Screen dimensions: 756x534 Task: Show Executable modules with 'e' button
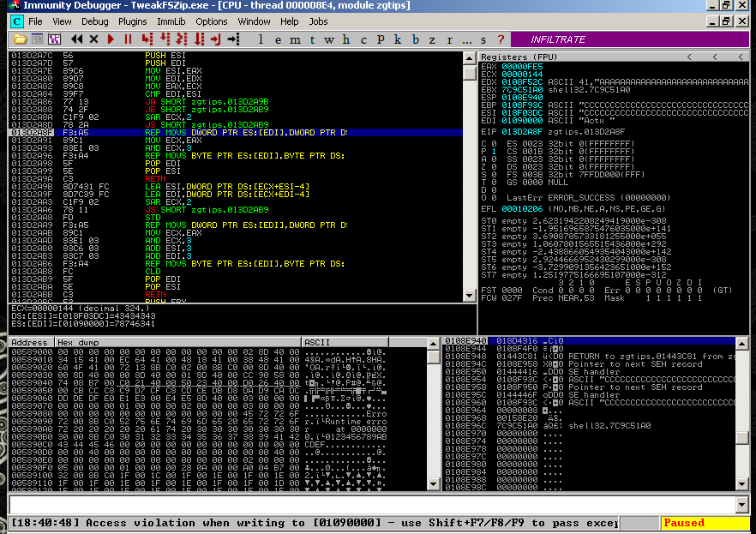[x=279, y=40]
